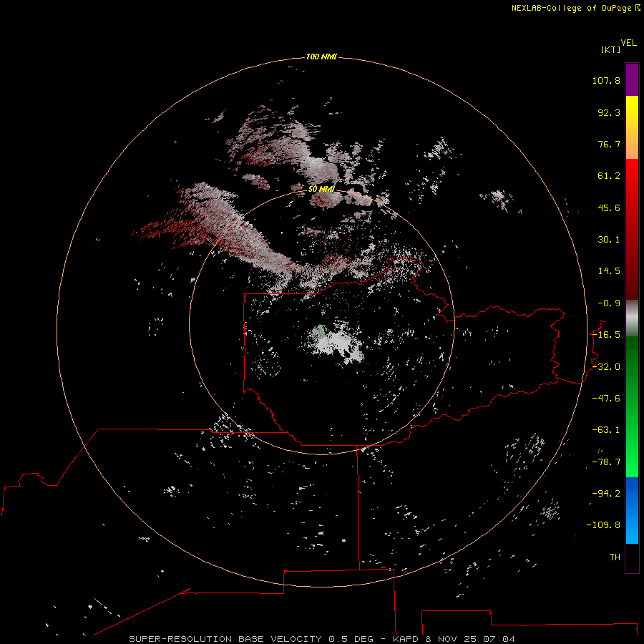This screenshot has height=644, width=644.
Task: Click the -109.8 legend value
Action: coord(603,525)
